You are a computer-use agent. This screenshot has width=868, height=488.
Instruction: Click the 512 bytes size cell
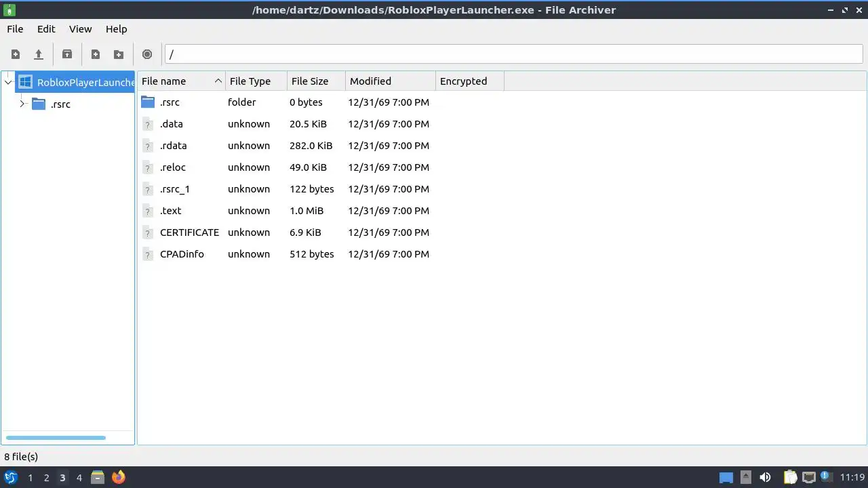311,254
